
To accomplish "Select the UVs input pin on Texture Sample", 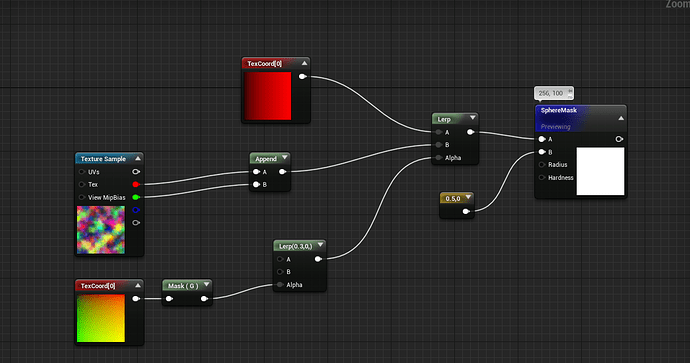I will 82,172.
